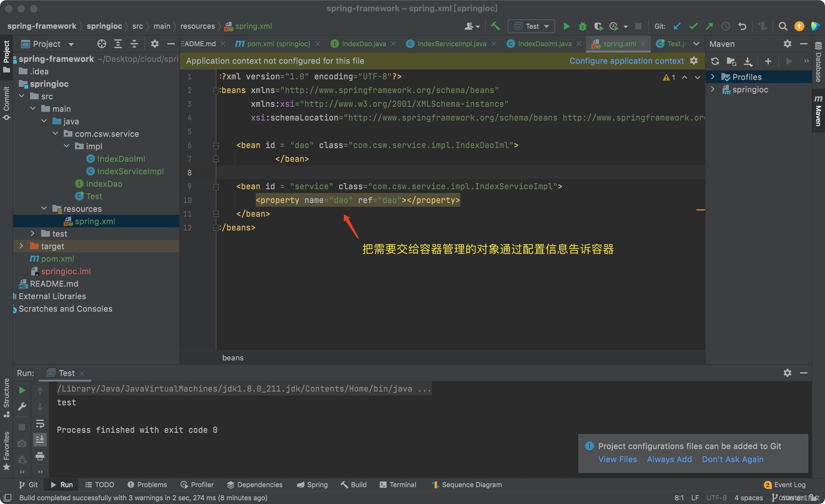Screen dimensions: 825x504
Task: Open the Test run configuration dropdown
Action: [531, 26]
